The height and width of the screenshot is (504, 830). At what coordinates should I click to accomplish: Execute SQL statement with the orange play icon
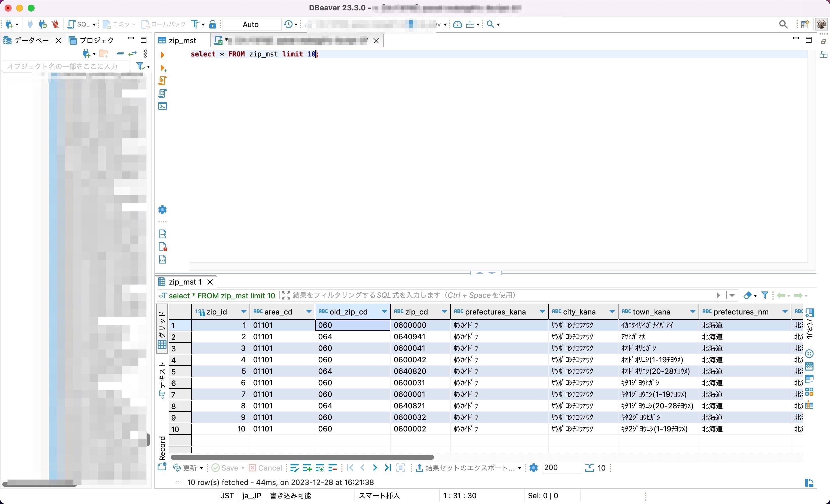point(162,55)
